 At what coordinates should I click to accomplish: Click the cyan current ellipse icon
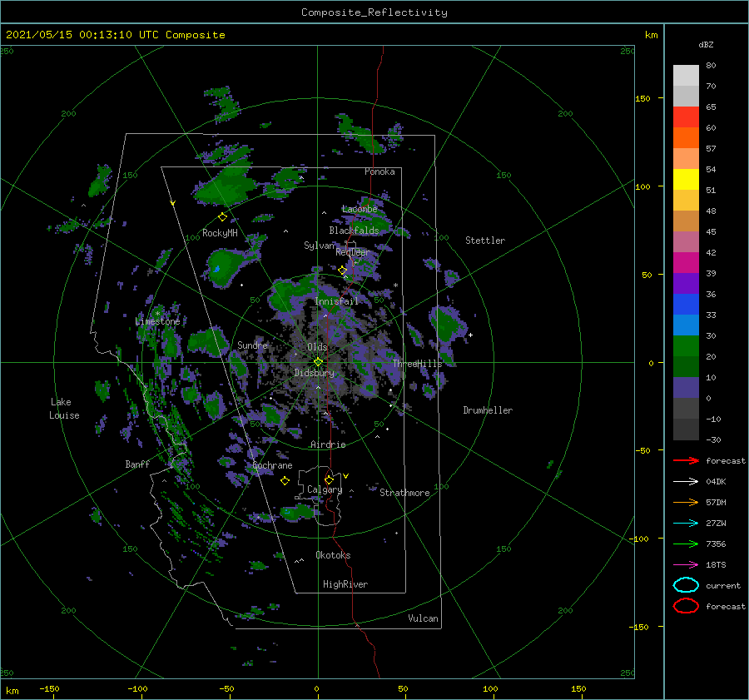[686, 585]
